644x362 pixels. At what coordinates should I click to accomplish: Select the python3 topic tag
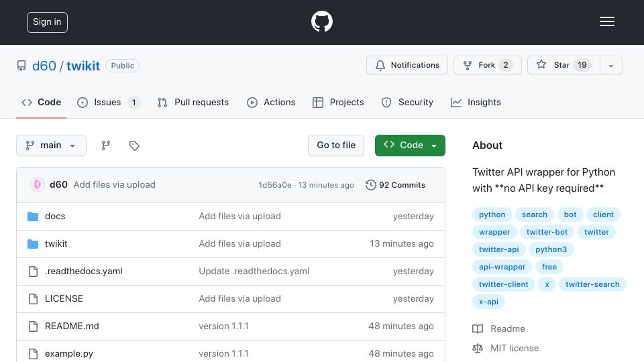pos(551,249)
